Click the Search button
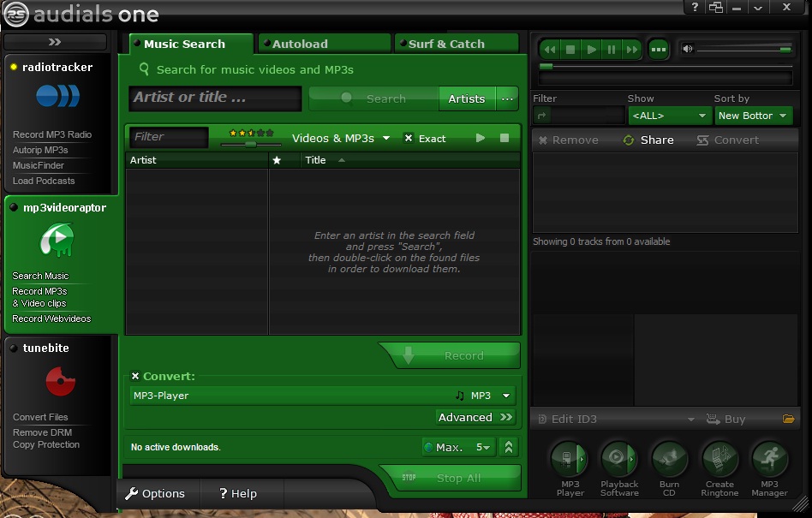Screen dimensions: 812x518 point(374,98)
